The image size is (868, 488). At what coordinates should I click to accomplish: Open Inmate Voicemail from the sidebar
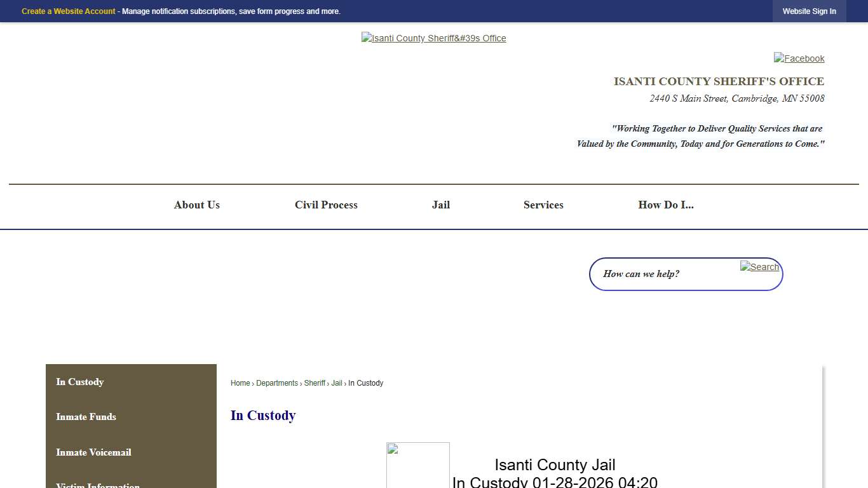93,452
